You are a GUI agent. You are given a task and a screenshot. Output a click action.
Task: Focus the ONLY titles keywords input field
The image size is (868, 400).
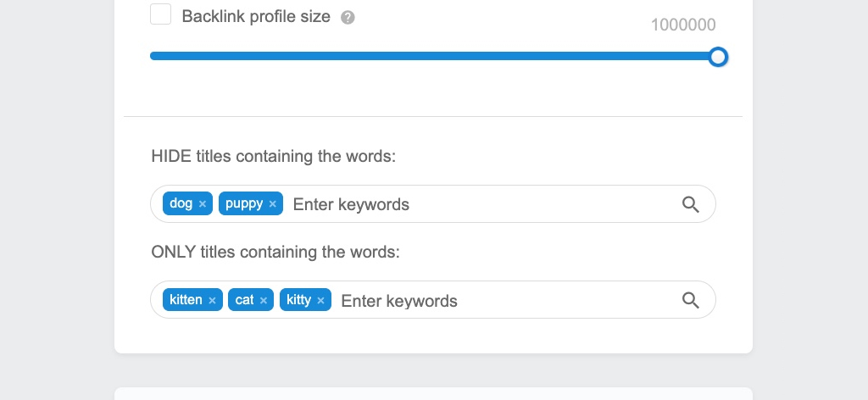[x=507, y=300]
